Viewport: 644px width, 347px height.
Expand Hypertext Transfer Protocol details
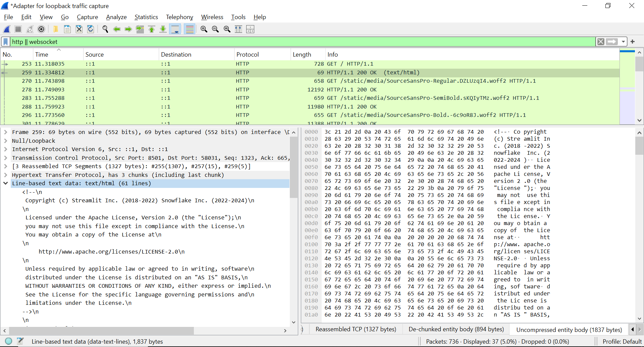pos(6,175)
